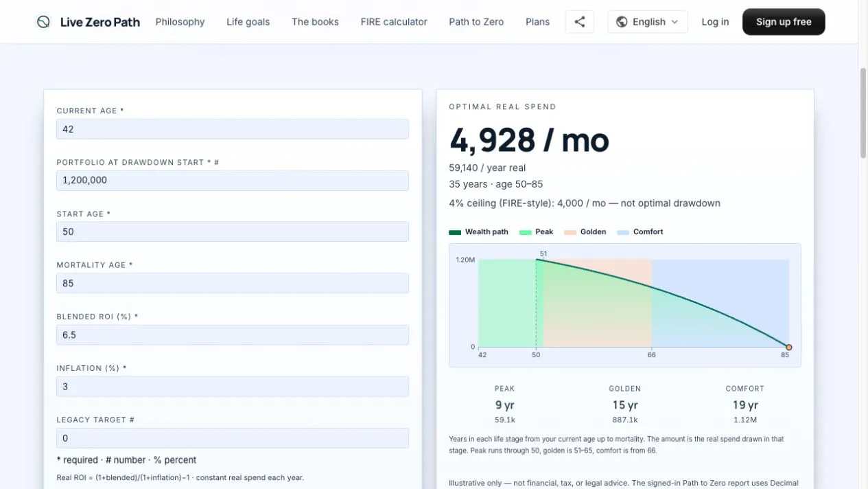Click the '887.1k' golden spend amount
The width and height of the screenshot is (868, 489).
tap(625, 420)
